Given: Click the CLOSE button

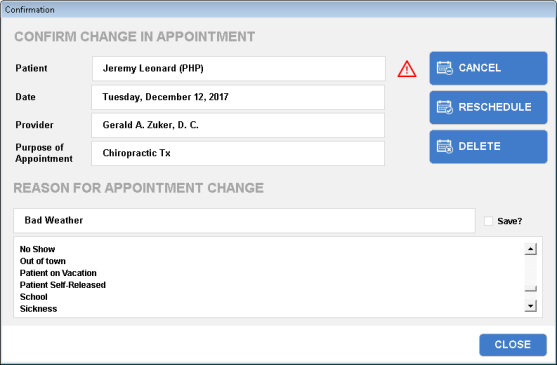Looking at the screenshot, I should click(513, 344).
